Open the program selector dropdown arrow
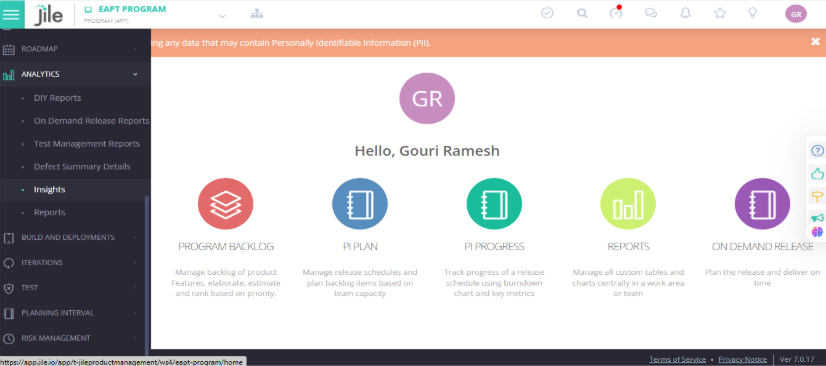The image size is (826, 366). (x=222, y=16)
